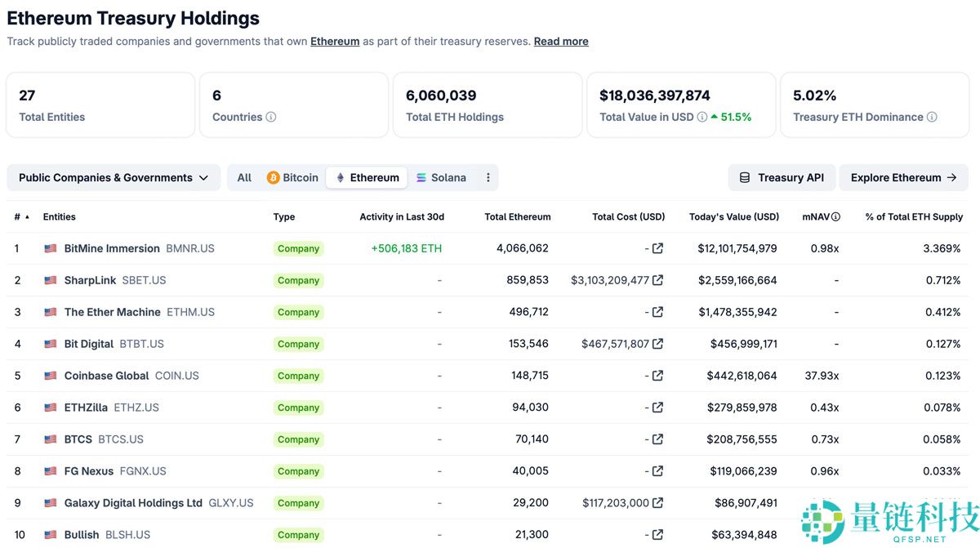Open the Treasury API button
980x548 pixels.
[782, 177]
